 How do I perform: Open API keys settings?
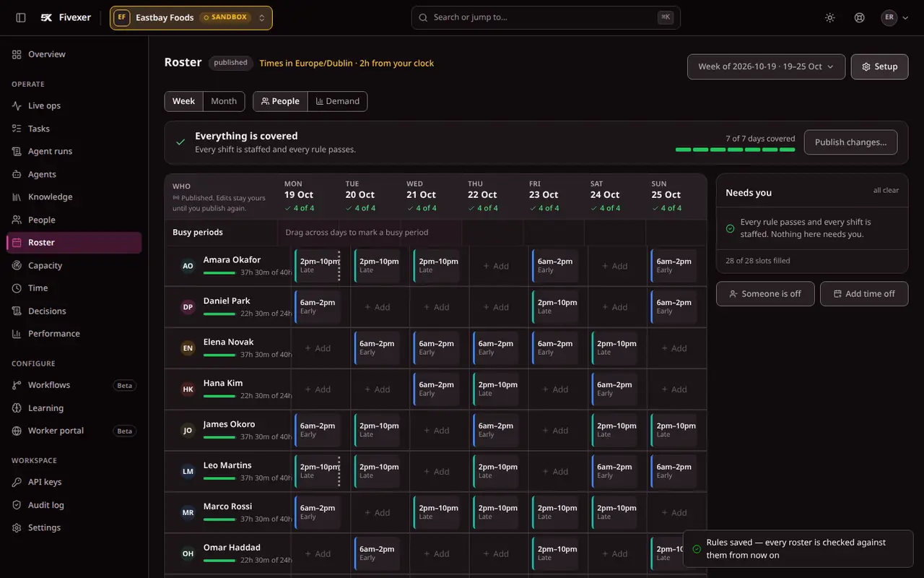(74, 482)
